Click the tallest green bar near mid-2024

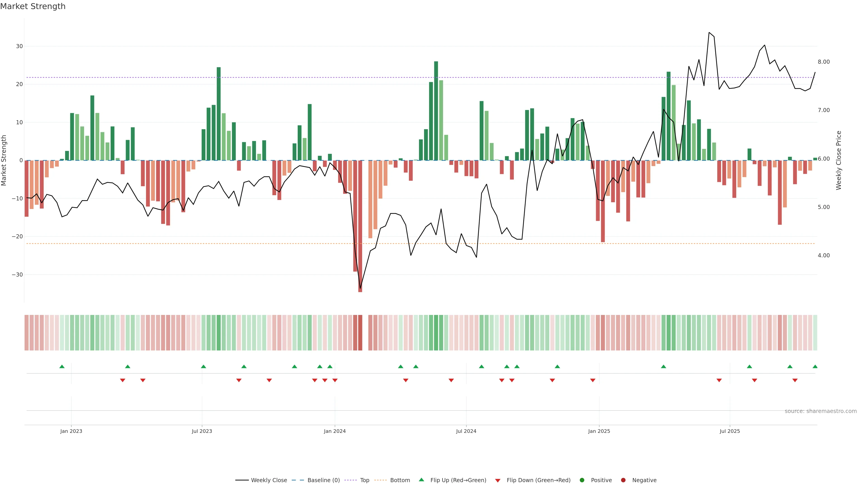click(x=436, y=111)
